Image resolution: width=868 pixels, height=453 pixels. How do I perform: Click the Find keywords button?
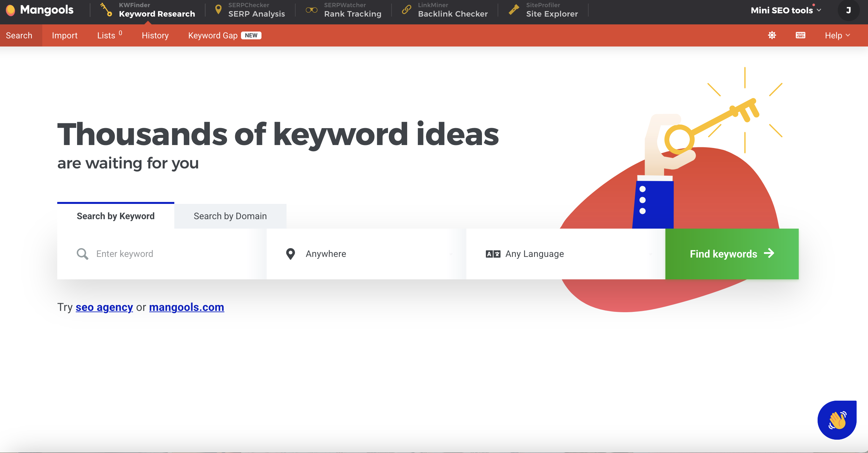[x=732, y=253]
